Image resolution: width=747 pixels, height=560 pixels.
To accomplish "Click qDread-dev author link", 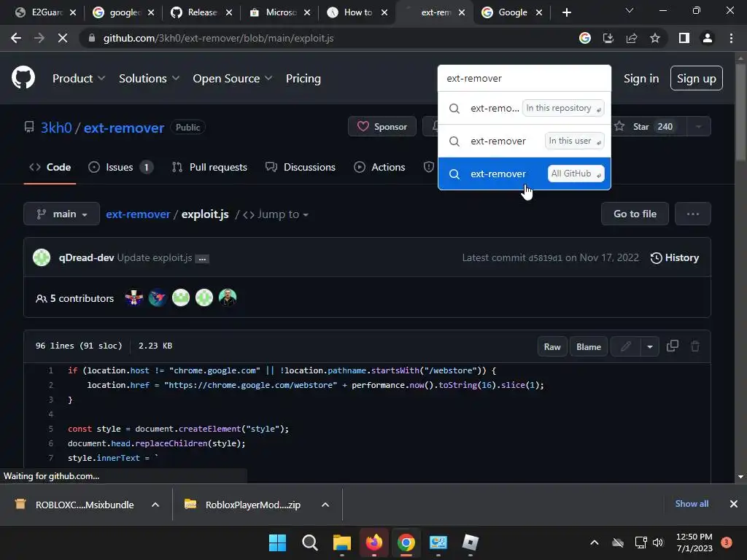I will (86, 257).
